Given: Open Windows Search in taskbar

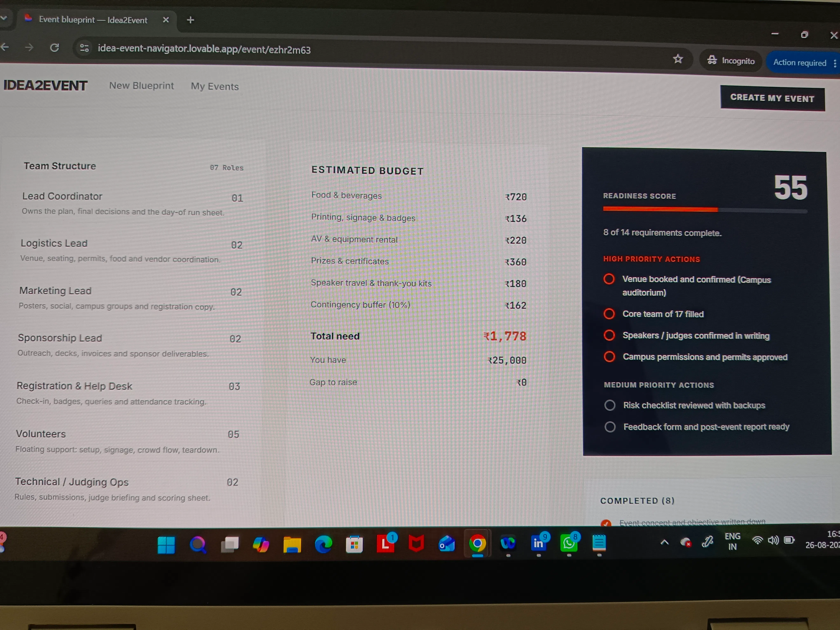Looking at the screenshot, I should click(x=198, y=545).
